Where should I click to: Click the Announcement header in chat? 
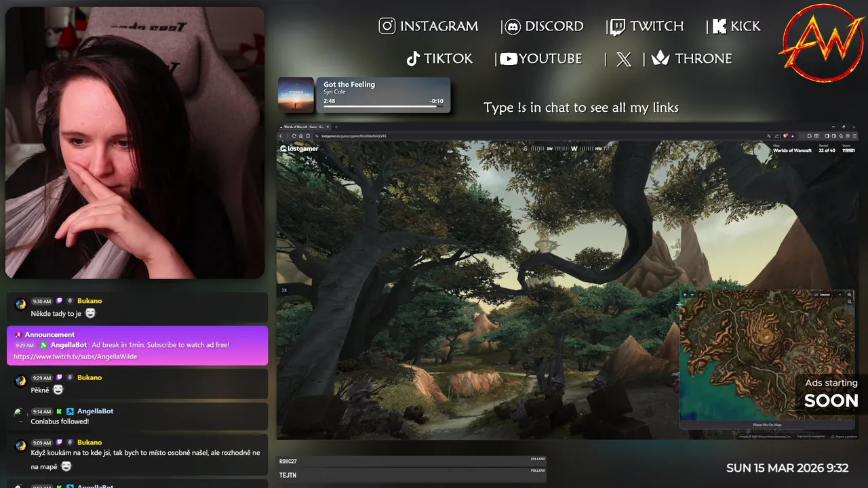pos(50,335)
